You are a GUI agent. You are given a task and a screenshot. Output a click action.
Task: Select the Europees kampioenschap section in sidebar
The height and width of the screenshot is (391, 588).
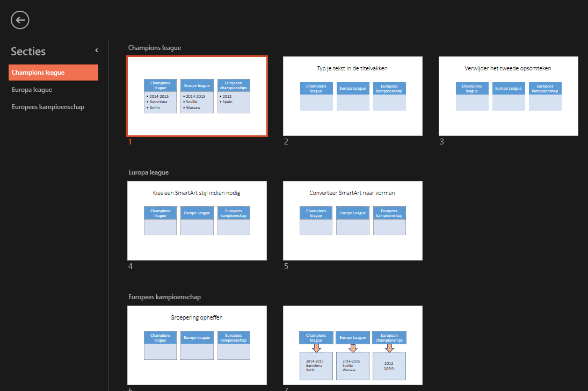pos(47,106)
